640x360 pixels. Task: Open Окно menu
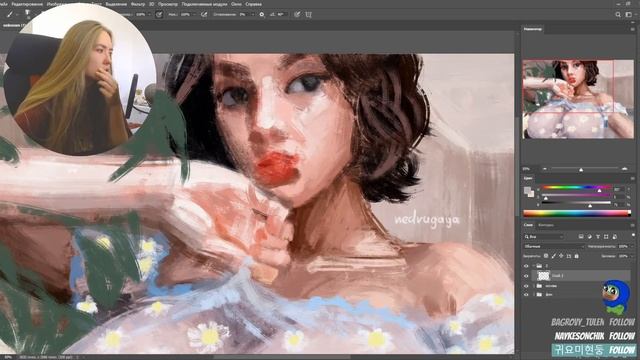point(236,4)
